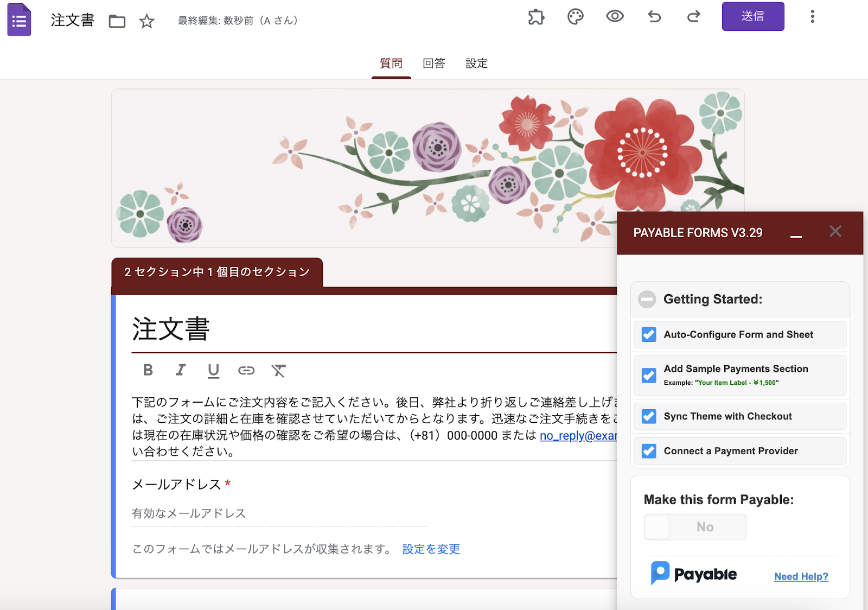The height and width of the screenshot is (610, 868).
Task: Redo the last change
Action: coord(694,17)
